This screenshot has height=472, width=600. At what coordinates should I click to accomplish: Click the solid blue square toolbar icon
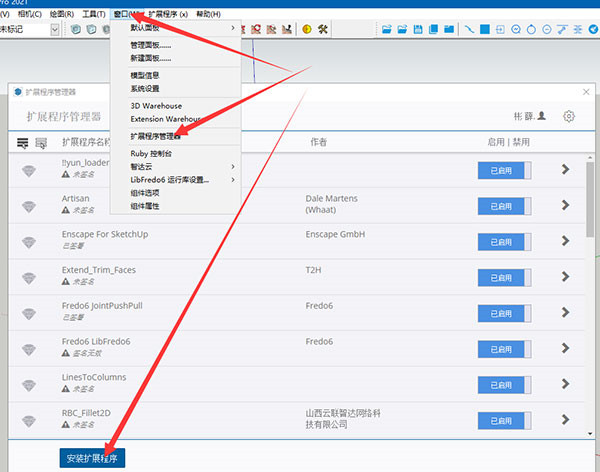tap(485, 29)
